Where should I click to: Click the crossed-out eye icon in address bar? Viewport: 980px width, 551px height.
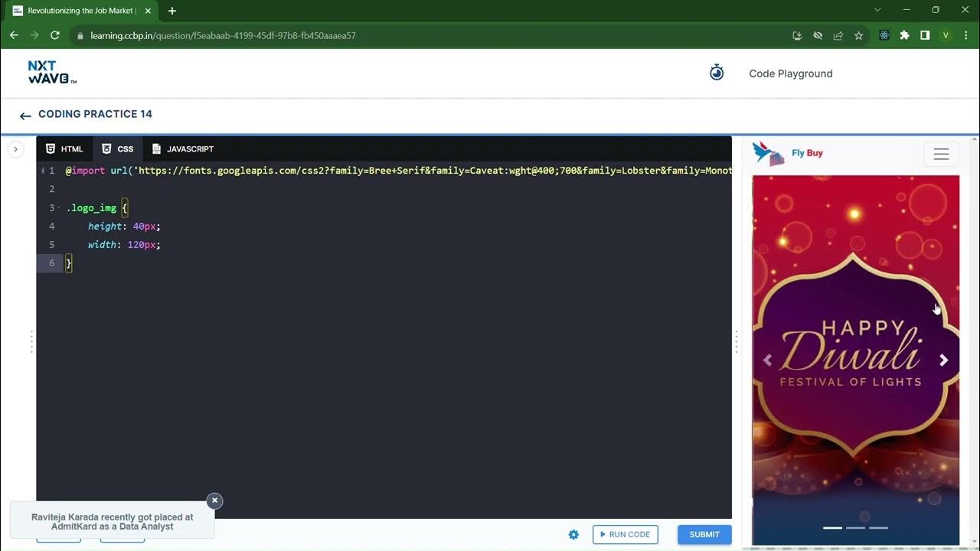point(818,35)
